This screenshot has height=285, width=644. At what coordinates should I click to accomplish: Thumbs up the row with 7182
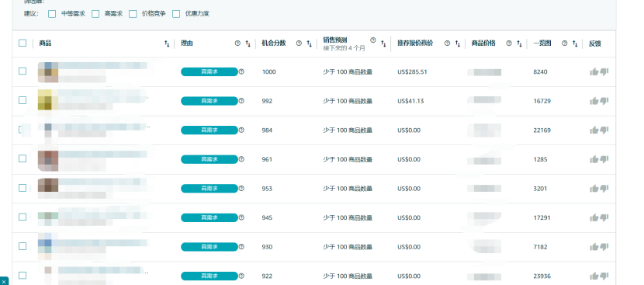point(594,247)
